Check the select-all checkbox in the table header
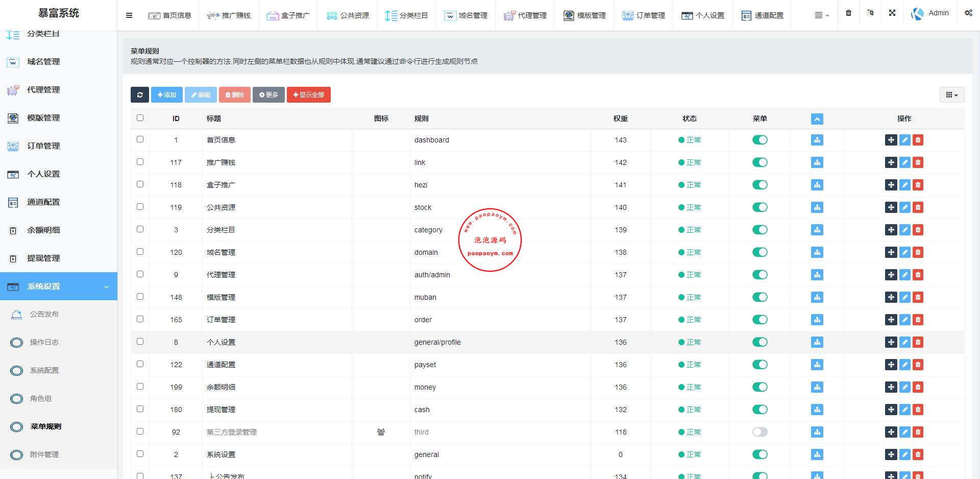The height and width of the screenshot is (479, 980). [x=140, y=118]
